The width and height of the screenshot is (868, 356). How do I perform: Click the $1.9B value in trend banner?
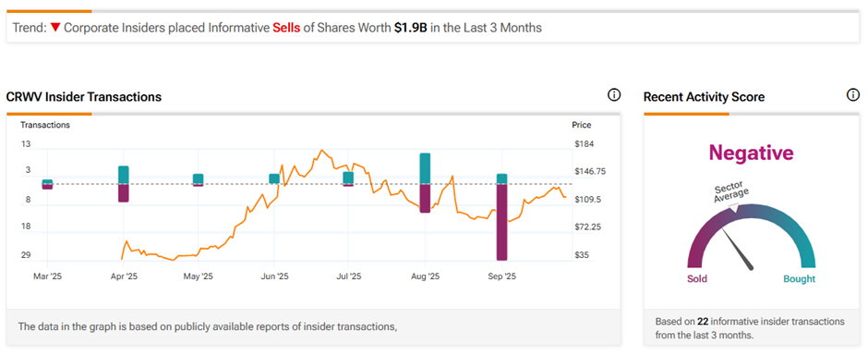(411, 28)
